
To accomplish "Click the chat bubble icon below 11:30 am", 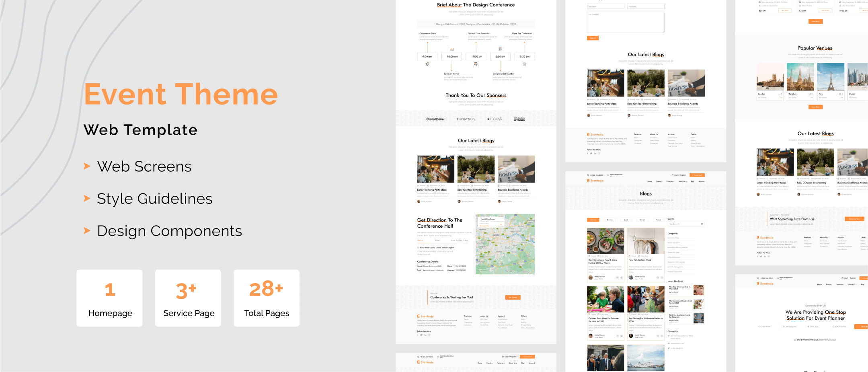I will (x=476, y=64).
